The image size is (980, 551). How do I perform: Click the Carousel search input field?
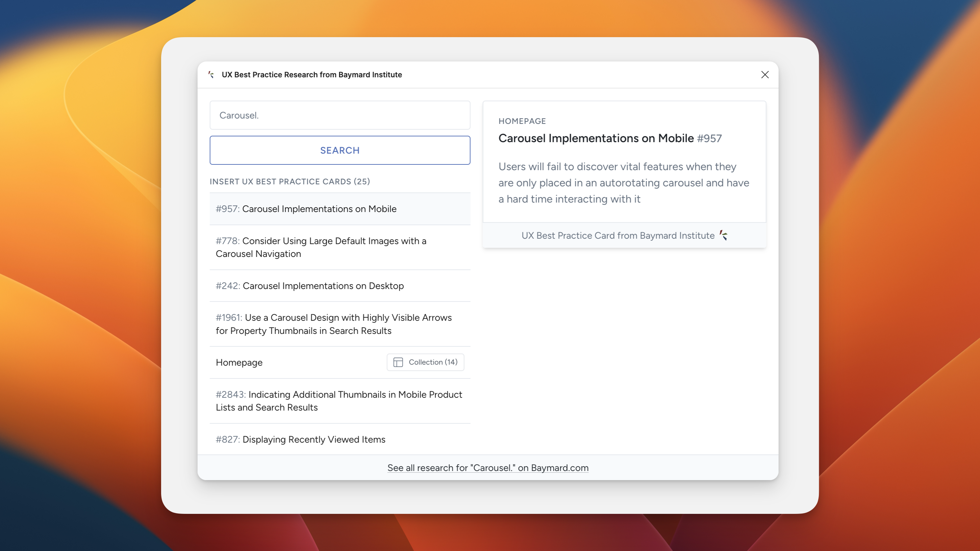(340, 115)
